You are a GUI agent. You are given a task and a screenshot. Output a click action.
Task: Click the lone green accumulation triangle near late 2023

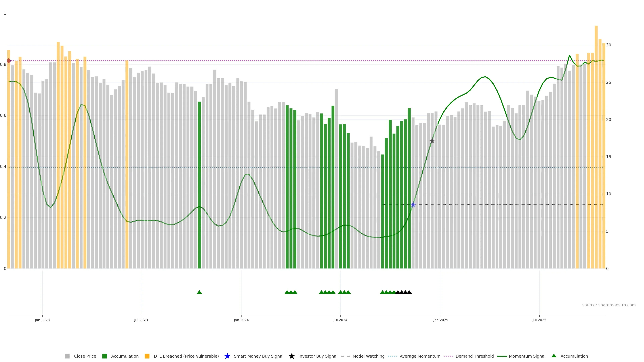pyautogui.click(x=199, y=292)
